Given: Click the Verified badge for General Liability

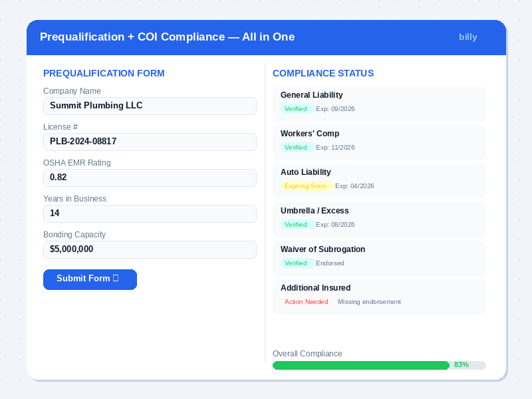Looking at the screenshot, I should click(x=297, y=108).
